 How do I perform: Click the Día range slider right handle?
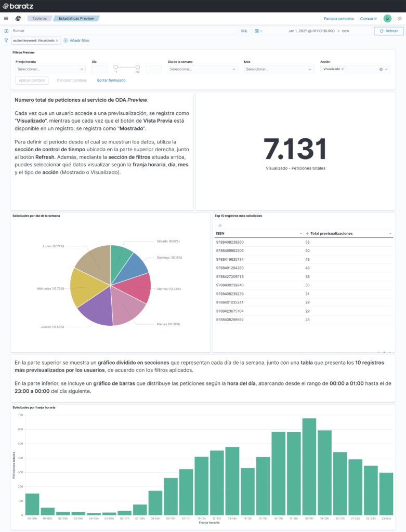point(138,66)
